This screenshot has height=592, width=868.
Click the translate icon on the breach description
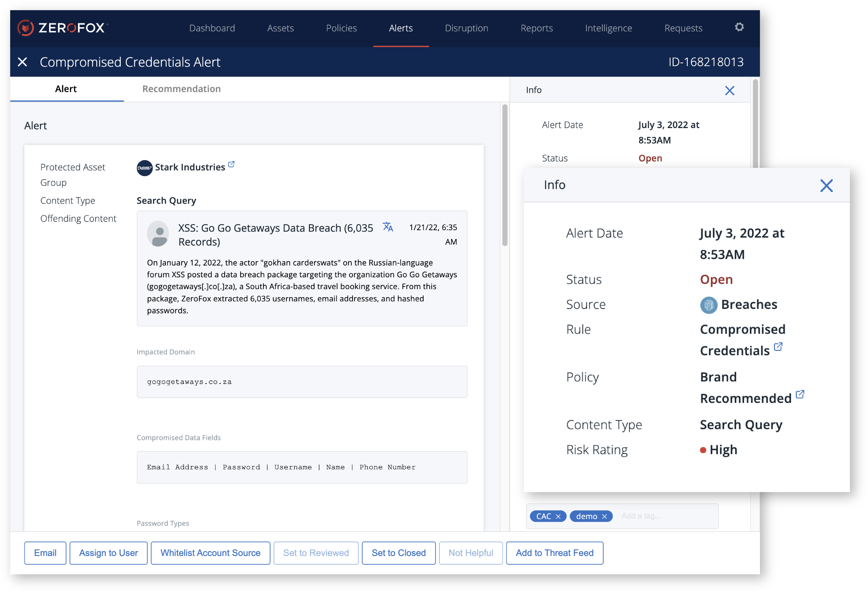388,227
